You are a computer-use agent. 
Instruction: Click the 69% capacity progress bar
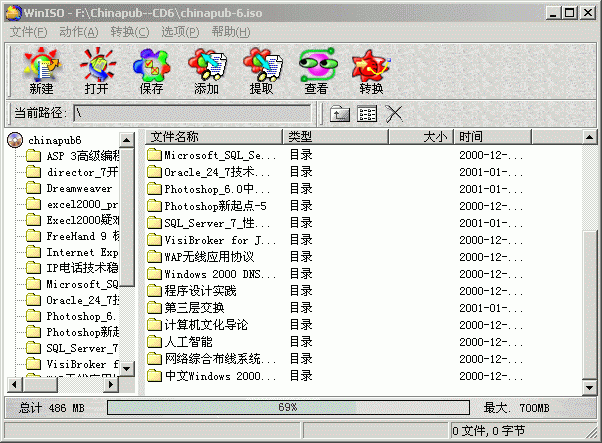click(x=288, y=407)
